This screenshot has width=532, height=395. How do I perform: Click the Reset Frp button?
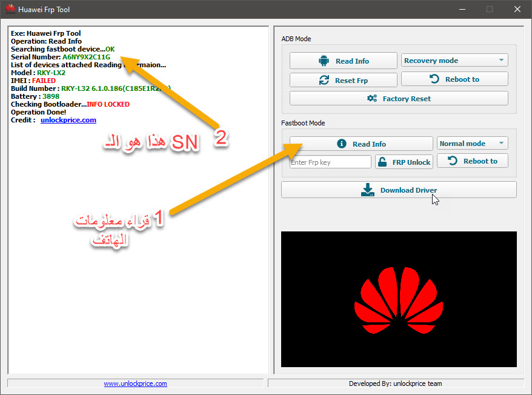pyautogui.click(x=344, y=80)
